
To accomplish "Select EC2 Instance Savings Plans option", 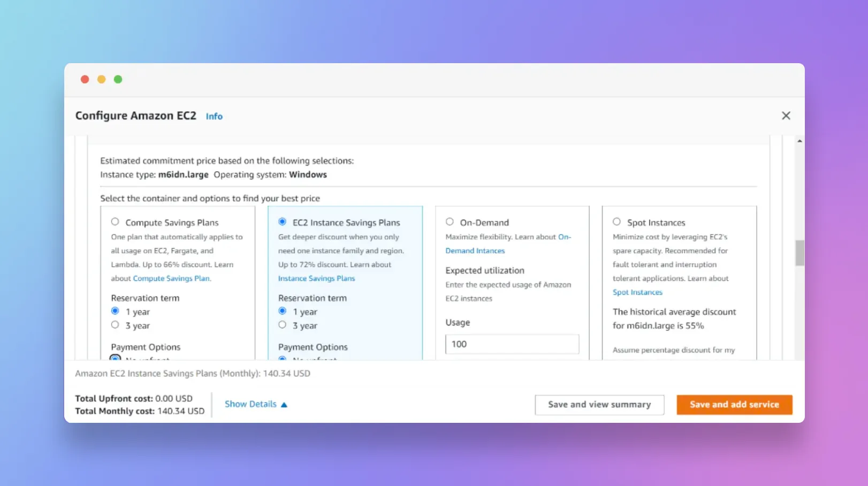I will 283,222.
